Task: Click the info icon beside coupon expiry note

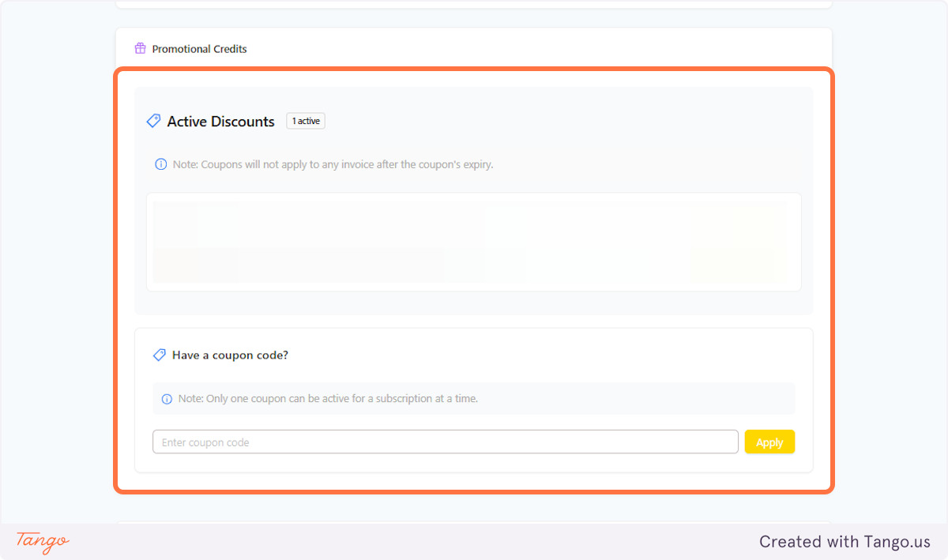Action: coord(160,164)
